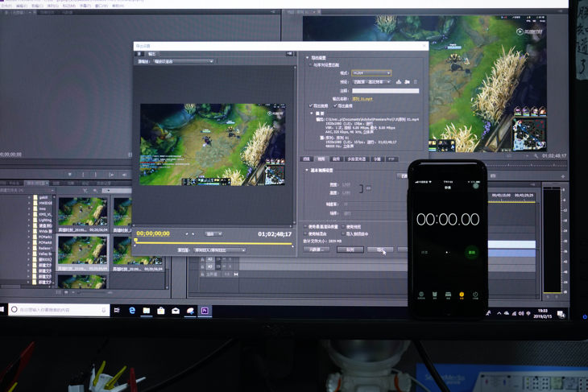
Task: Open the Source Scaling dropdown above preview
Action: point(184,61)
